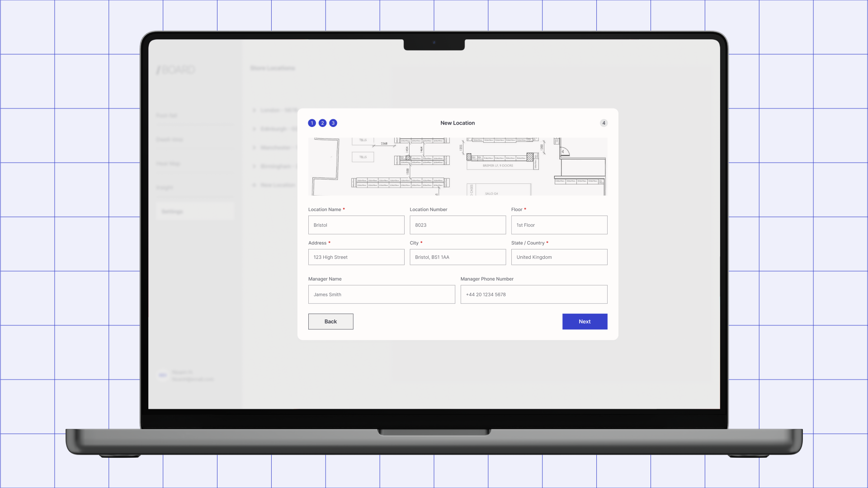Proceed with the Next button
This screenshot has width=868, height=488.
coord(585,321)
